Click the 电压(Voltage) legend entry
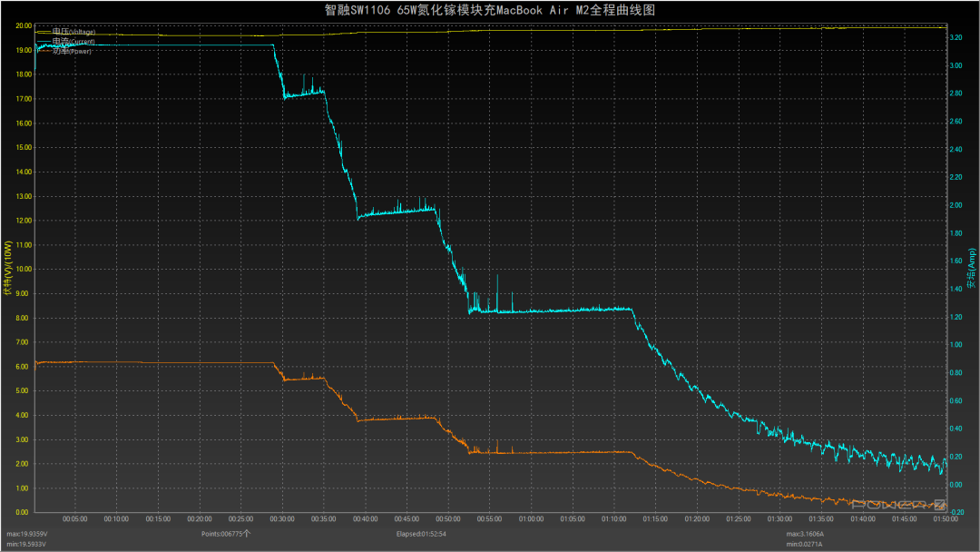 66,31
